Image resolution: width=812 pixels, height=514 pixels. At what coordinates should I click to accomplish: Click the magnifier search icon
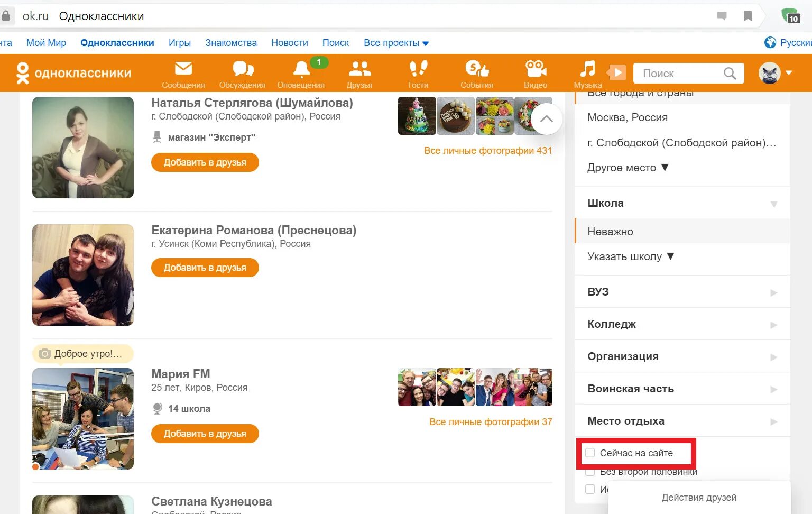730,74
